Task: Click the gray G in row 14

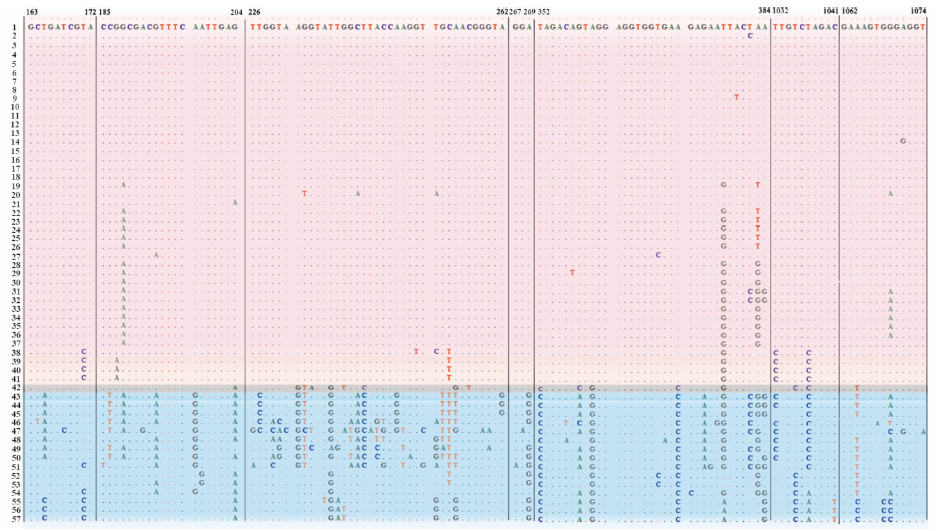Action: (903, 141)
